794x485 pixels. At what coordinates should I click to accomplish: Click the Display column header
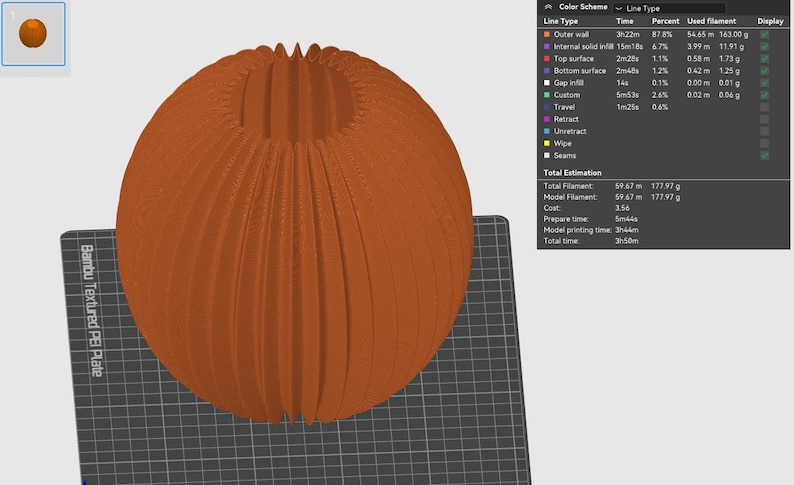[x=770, y=21]
